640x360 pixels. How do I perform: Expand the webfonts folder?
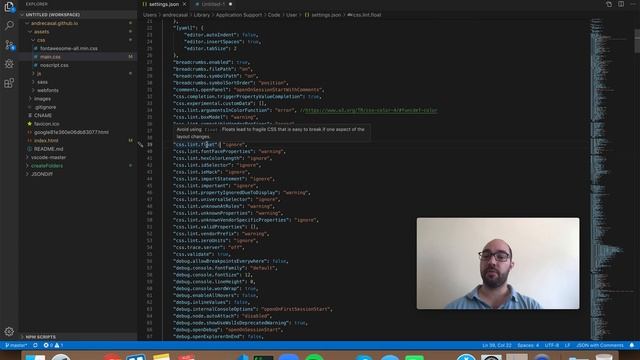pos(78,90)
